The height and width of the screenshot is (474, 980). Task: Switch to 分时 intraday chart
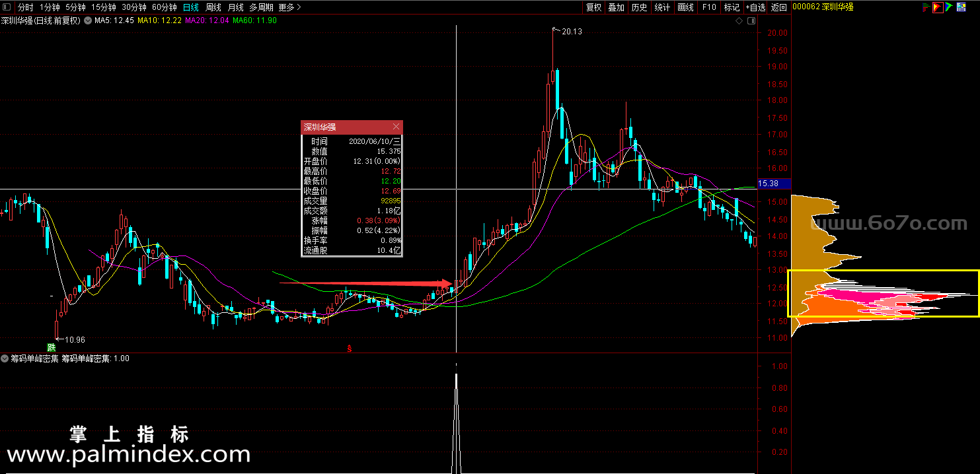point(25,7)
